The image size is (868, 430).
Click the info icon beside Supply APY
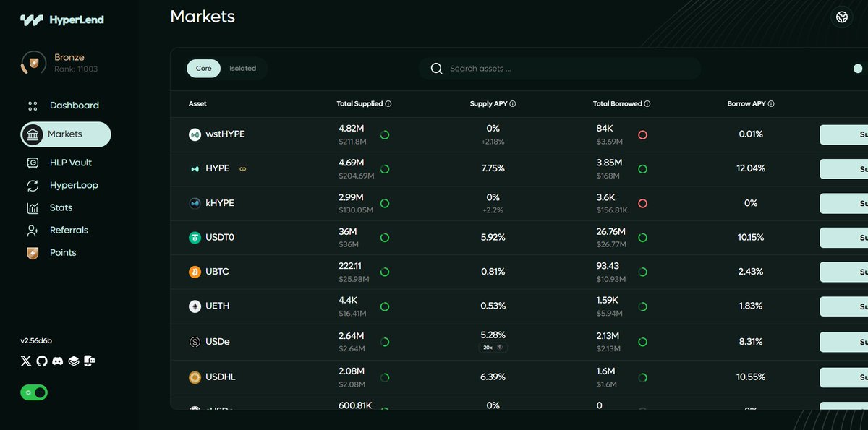[513, 104]
